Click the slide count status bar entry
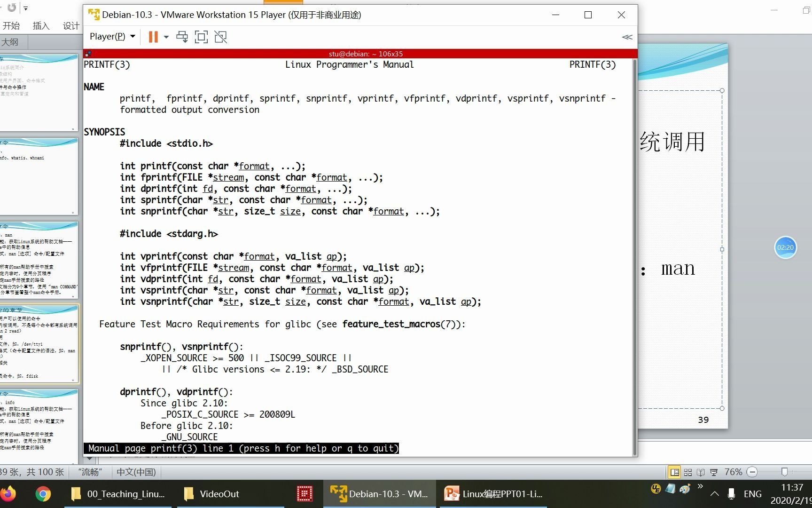Viewport: 812px width, 508px height. click(x=32, y=472)
